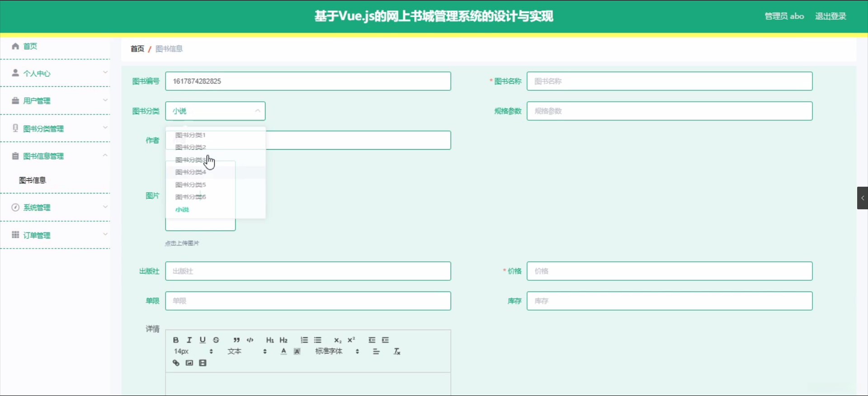Click the person icon beside 个人中心
The height and width of the screenshot is (396, 868).
pos(15,73)
